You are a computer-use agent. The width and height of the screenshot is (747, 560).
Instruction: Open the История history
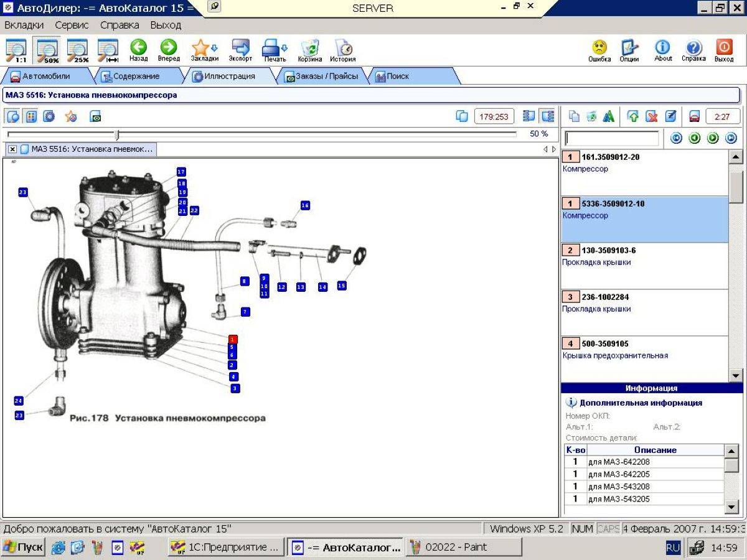coord(343,50)
